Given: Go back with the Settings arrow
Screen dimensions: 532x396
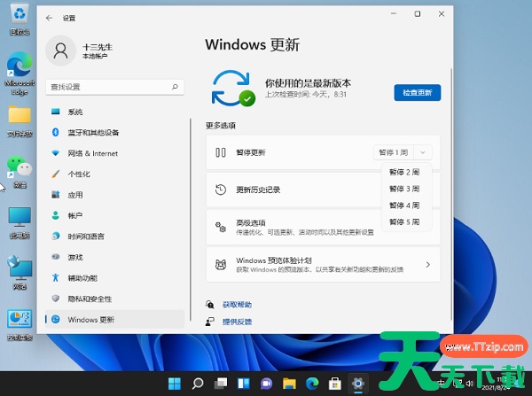Looking at the screenshot, I should pyautogui.click(x=49, y=18).
